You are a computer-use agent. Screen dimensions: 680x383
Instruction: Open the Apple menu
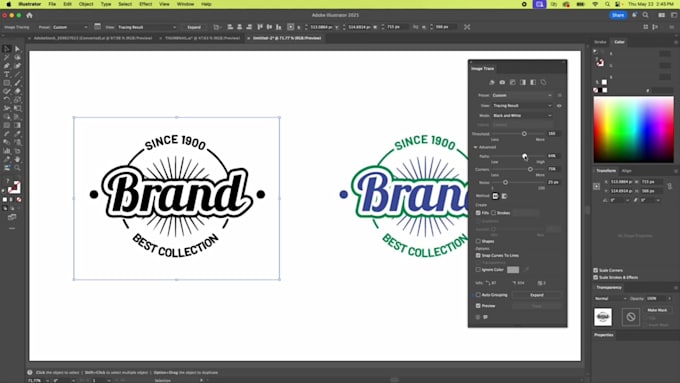[x=8, y=4]
